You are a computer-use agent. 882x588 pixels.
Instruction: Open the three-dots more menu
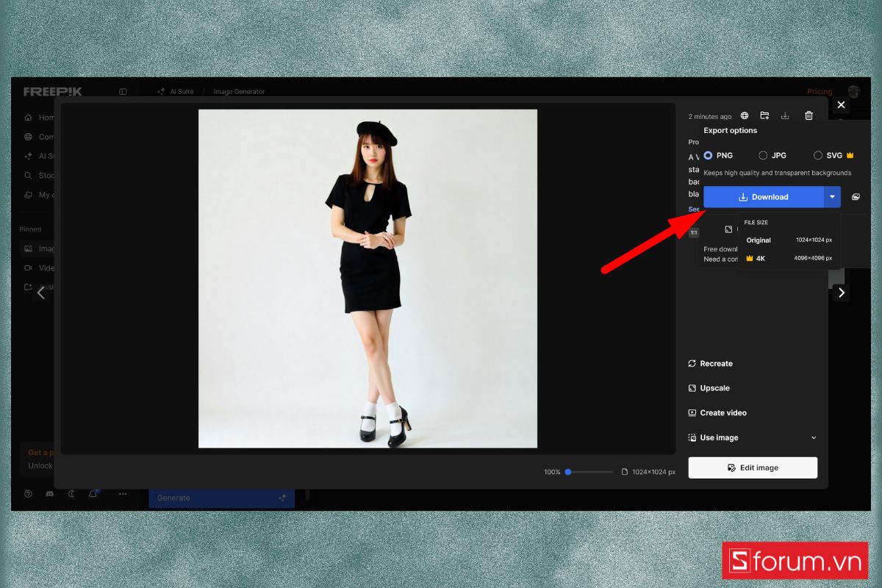pyautogui.click(x=123, y=494)
